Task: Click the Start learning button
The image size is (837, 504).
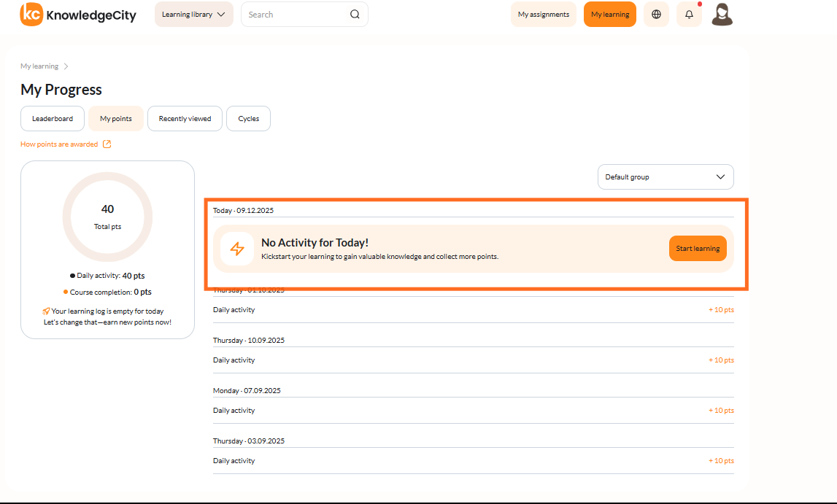Action: (698, 249)
